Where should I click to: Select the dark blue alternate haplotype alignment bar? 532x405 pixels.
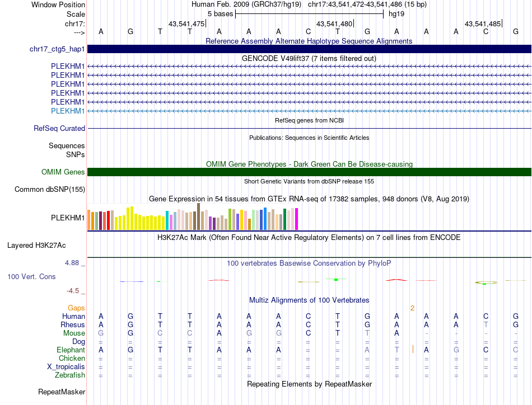click(x=309, y=49)
